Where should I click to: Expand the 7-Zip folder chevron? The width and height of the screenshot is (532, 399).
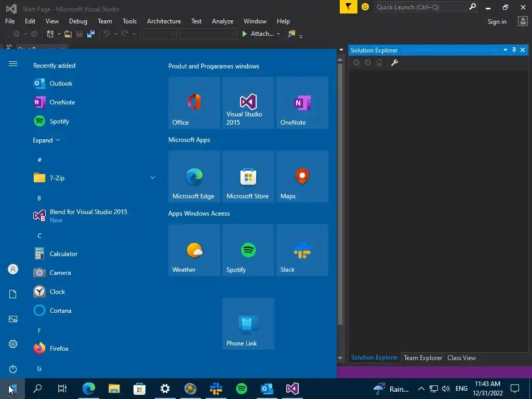point(153,178)
